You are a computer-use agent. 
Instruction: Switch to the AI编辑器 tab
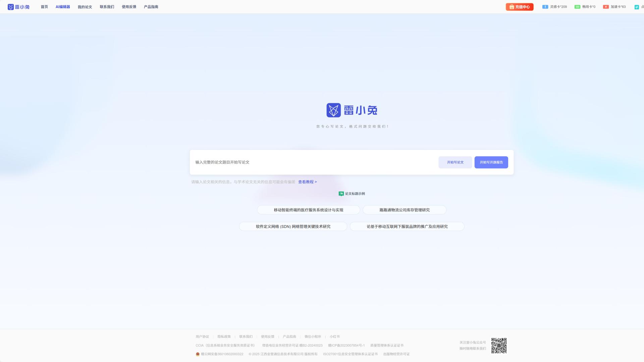point(63,7)
